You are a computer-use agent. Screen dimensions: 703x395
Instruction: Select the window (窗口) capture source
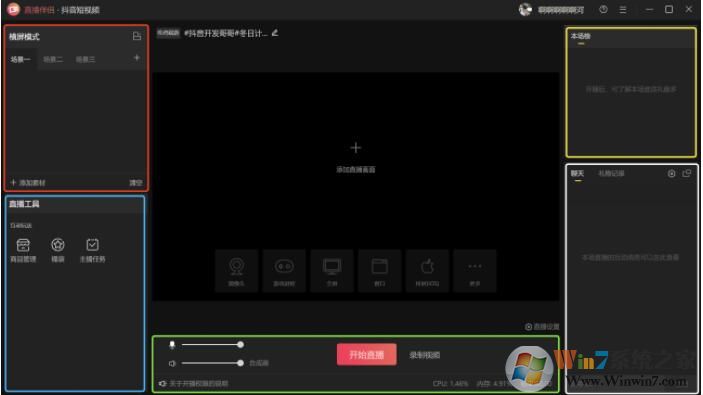tap(380, 271)
